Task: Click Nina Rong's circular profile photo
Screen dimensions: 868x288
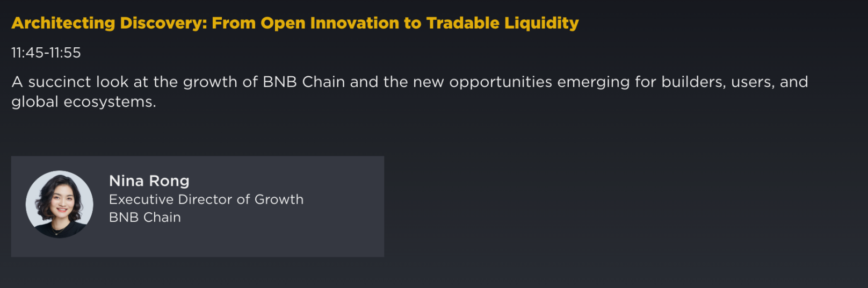Action: click(x=60, y=204)
